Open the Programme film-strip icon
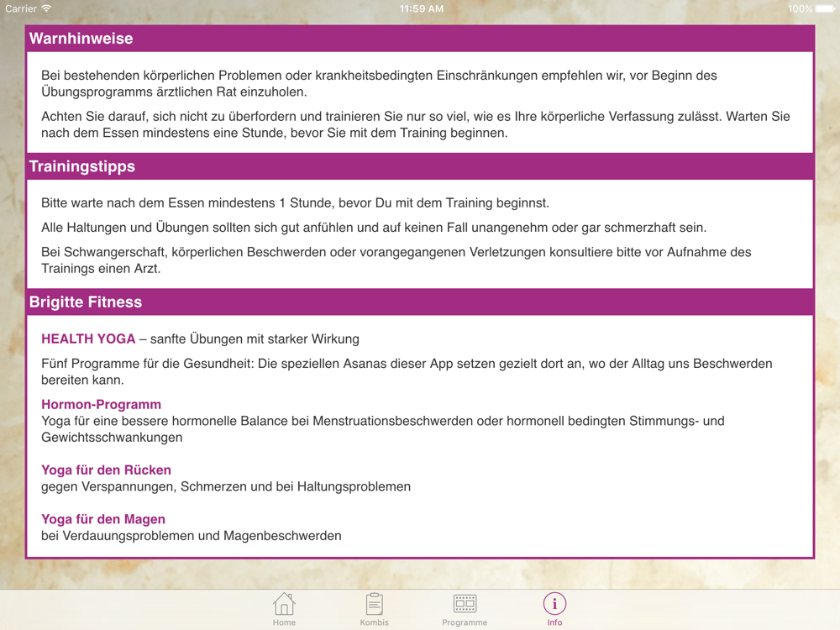This screenshot has width=840, height=630. coord(465,604)
